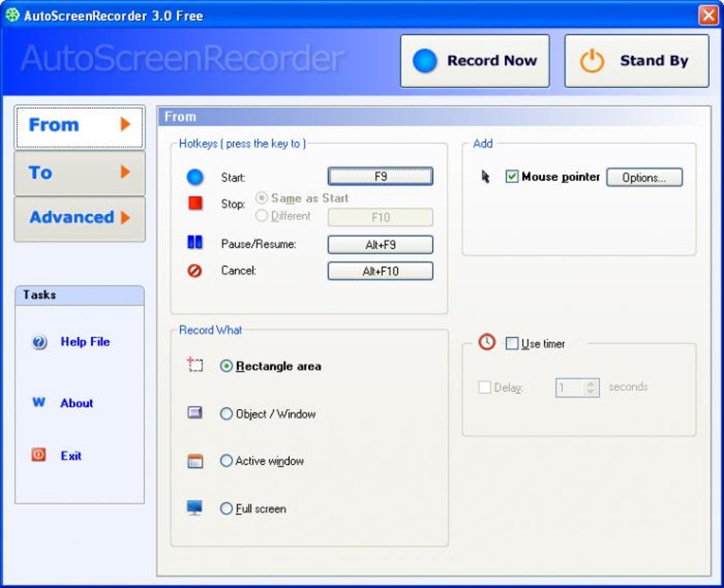Click the blue Start record icon in Hotkeys
Viewport: 724px width, 588px height.
(195, 177)
